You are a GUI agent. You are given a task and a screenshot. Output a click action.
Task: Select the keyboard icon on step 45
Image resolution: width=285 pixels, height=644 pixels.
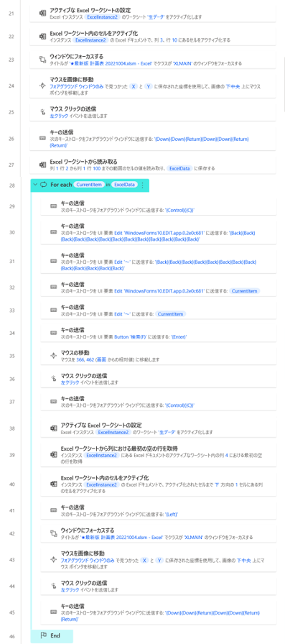point(53,612)
